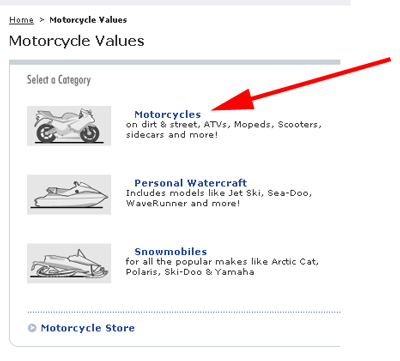400x361 pixels.
Task: Click the bold Motorcycle Values breadcrumb item
Action: [x=88, y=20]
